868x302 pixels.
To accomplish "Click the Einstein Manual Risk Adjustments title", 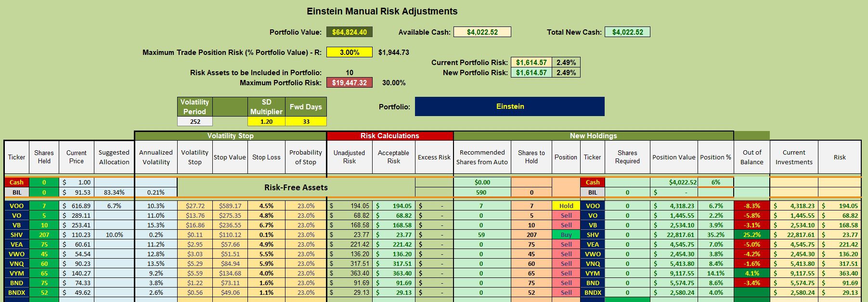I will coord(382,11).
